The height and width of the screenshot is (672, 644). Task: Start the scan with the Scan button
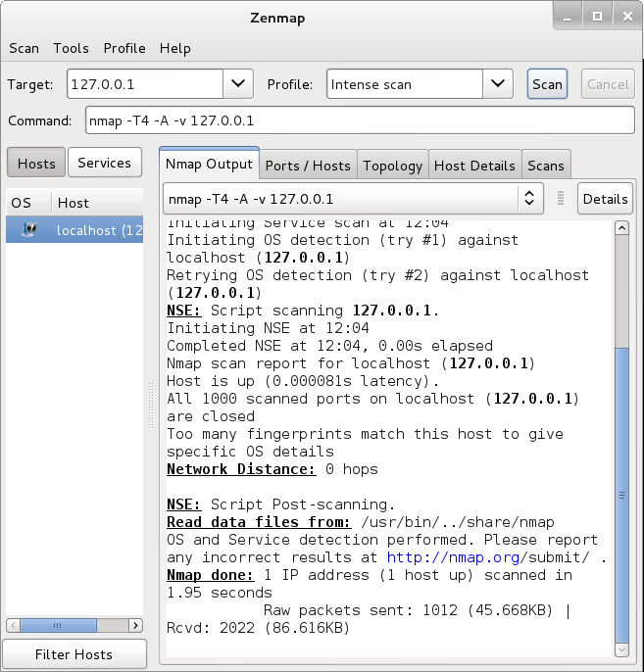click(x=547, y=84)
